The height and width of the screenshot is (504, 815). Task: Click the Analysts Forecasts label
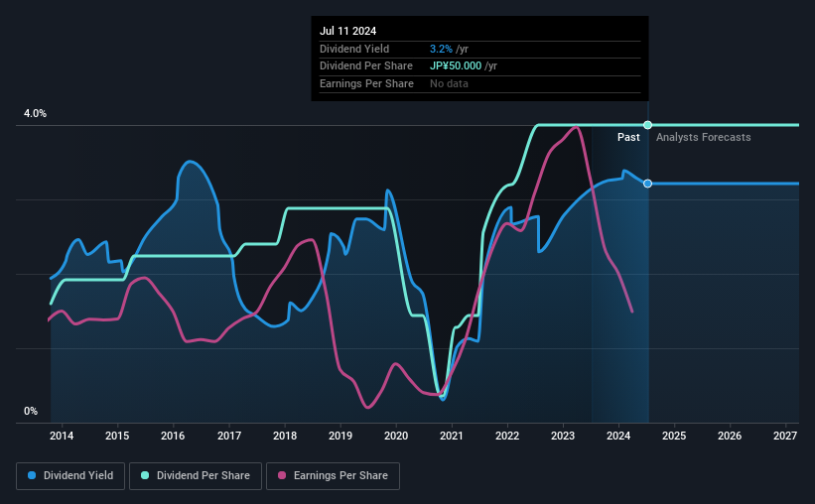(703, 137)
